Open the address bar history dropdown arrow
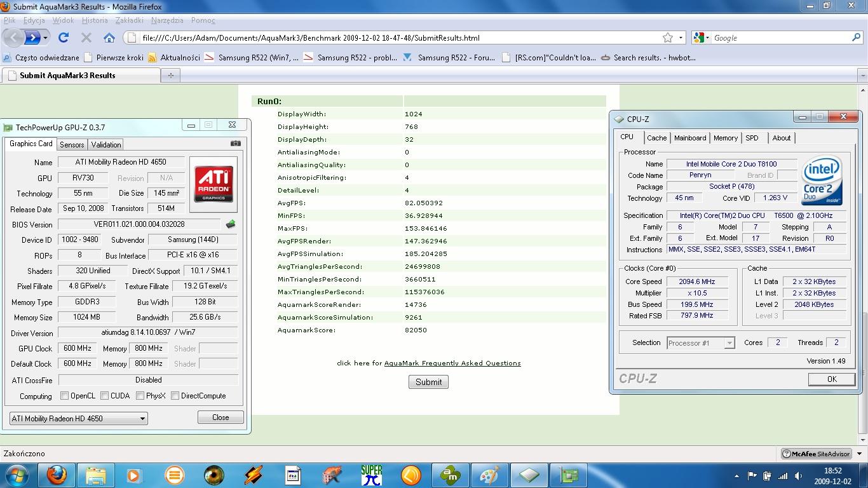Screen dimensions: 868x488 coord(681,37)
